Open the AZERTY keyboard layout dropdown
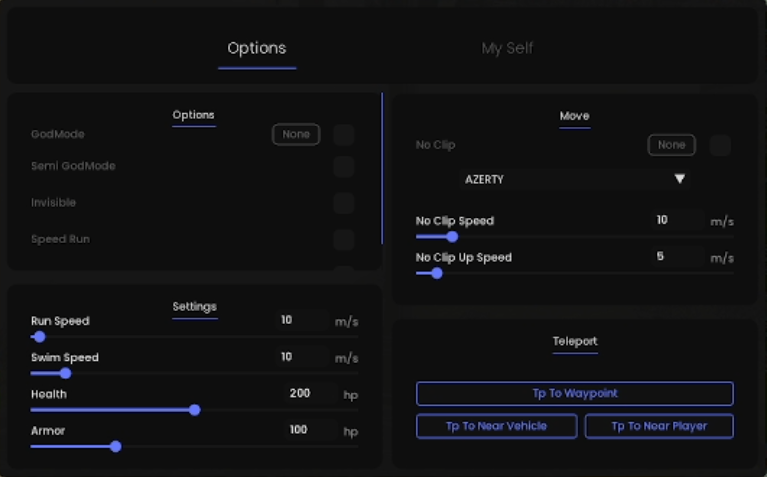767x477 pixels. [x=574, y=179]
